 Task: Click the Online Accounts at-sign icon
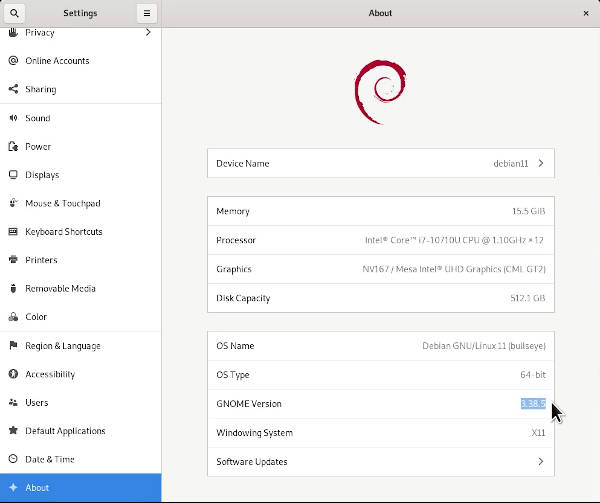point(13,60)
